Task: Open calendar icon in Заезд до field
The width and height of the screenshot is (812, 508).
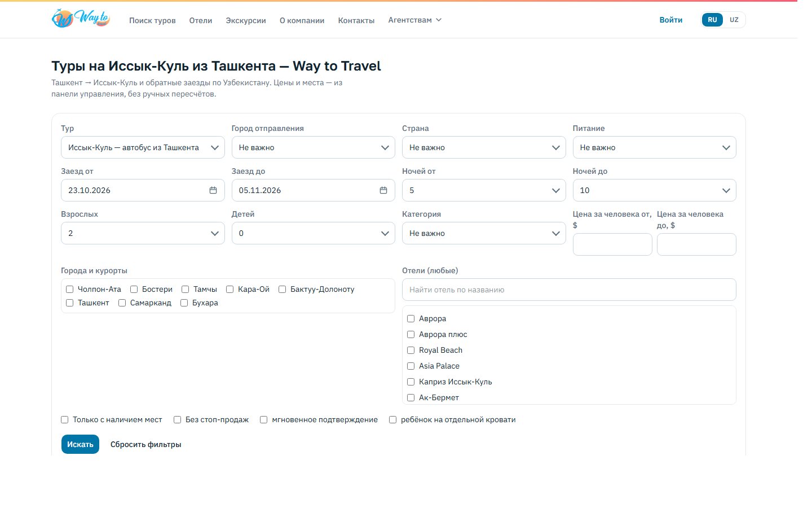Action: click(x=383, y=190)
